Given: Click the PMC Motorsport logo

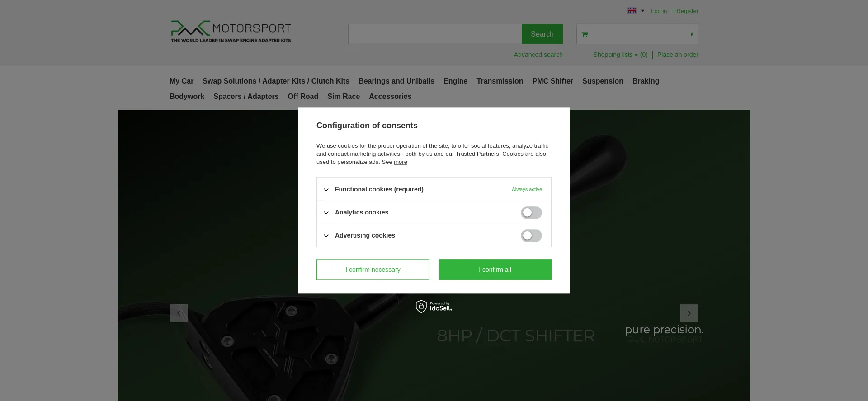Looking at the screenshot, I should (x=231, y=32).
